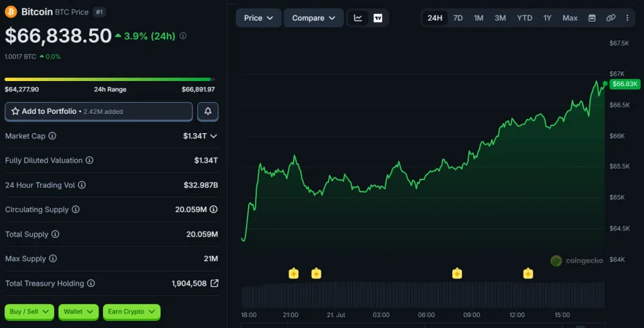Open Earn Crypto dropdown
This screenshot has height=328, width=644.
(x=131, y=312)
